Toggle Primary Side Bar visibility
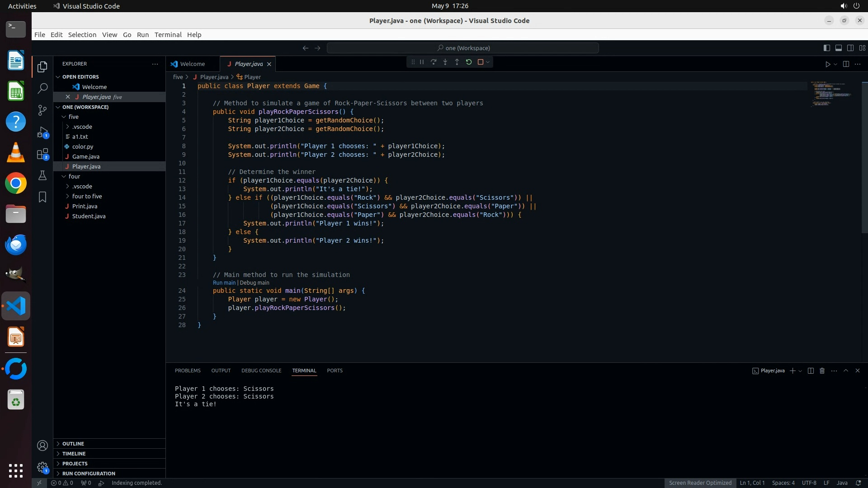This screenshot has height=488, width=868. tap(827, 48)
